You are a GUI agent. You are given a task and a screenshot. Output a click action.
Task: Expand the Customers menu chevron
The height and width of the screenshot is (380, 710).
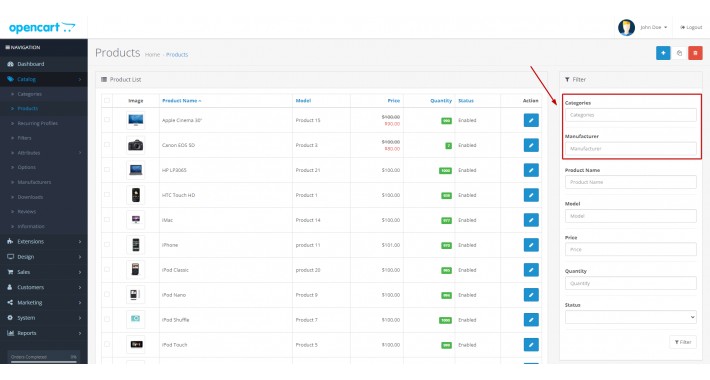click(x=80, y=287)
